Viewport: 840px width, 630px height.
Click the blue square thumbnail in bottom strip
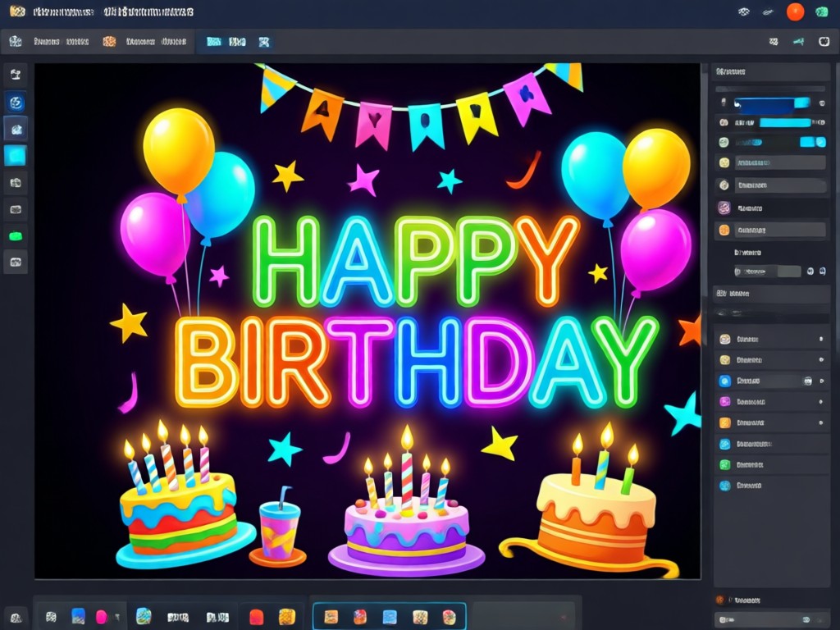coord(390,617)
